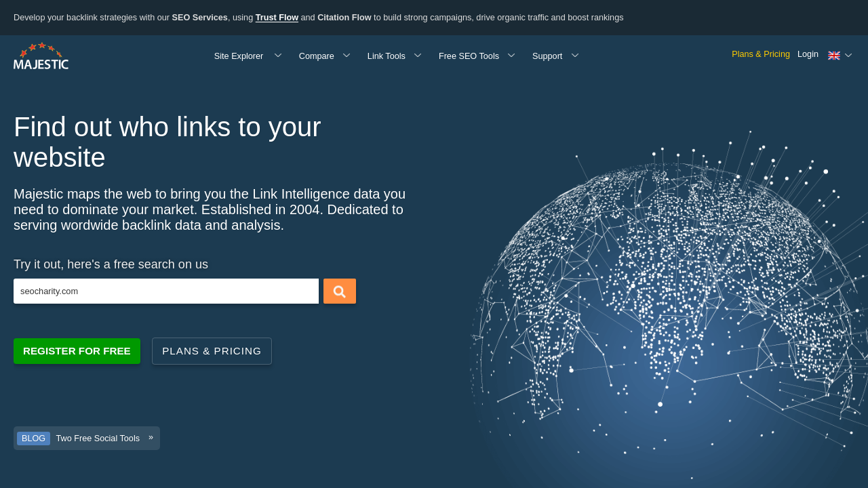
Task: Expand the Site Explorer chevron
Action: coord(278,56)
